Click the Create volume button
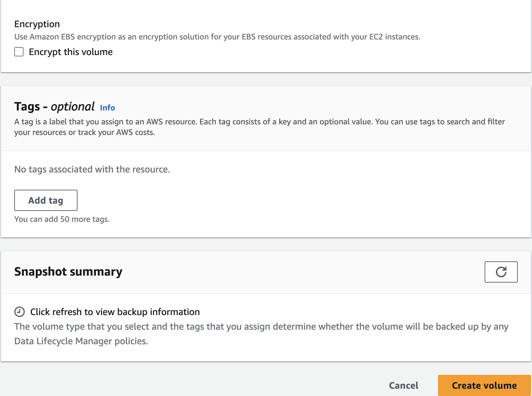 point(484,385)
